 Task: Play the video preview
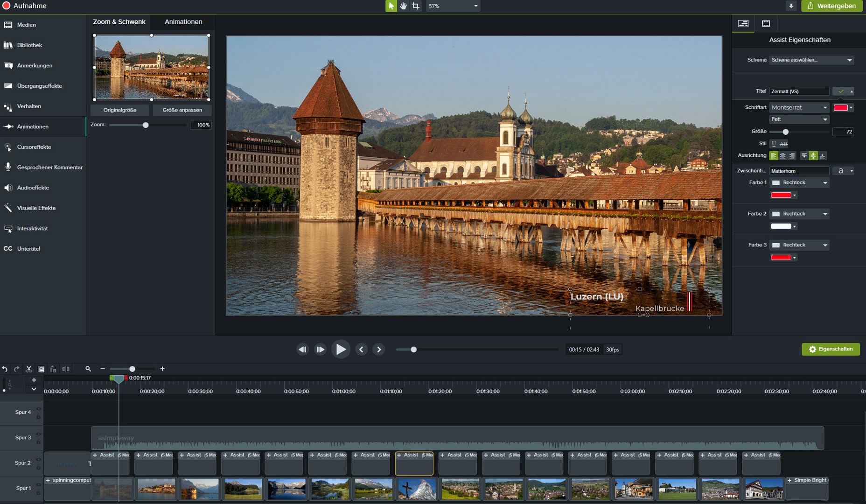[x=341, y=349]
